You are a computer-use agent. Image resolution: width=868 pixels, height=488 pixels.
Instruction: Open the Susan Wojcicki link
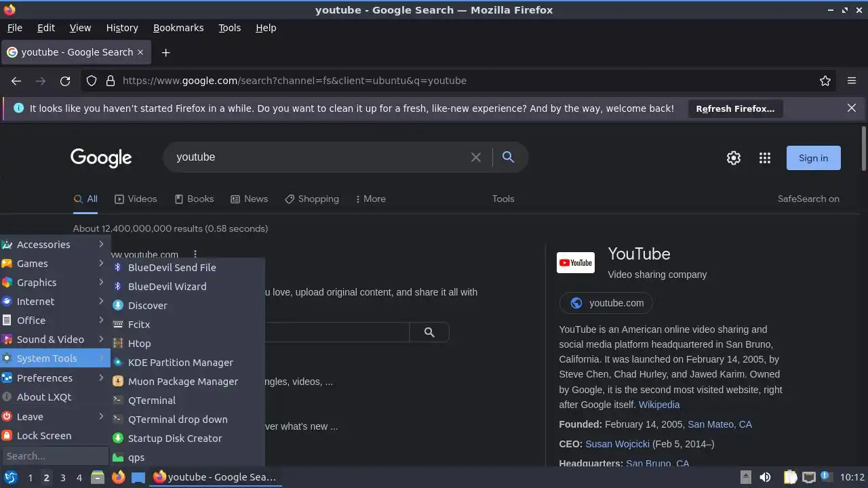click(617, 444)
